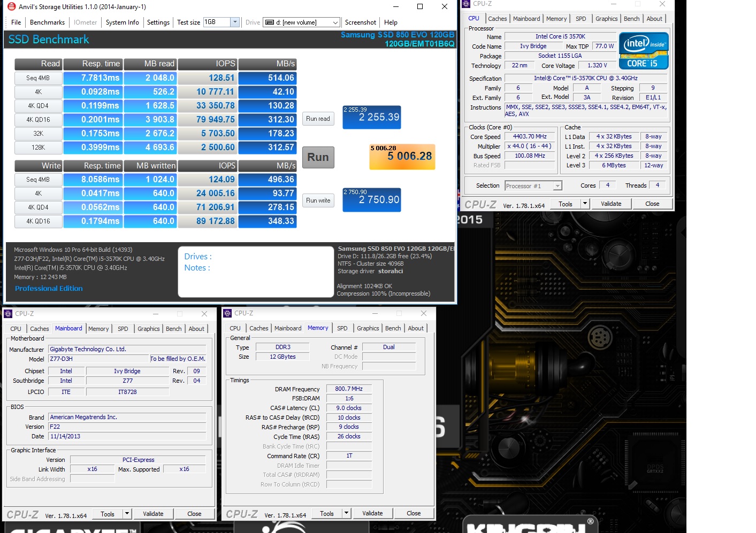Open About tab in CPU window

(654, 19)
